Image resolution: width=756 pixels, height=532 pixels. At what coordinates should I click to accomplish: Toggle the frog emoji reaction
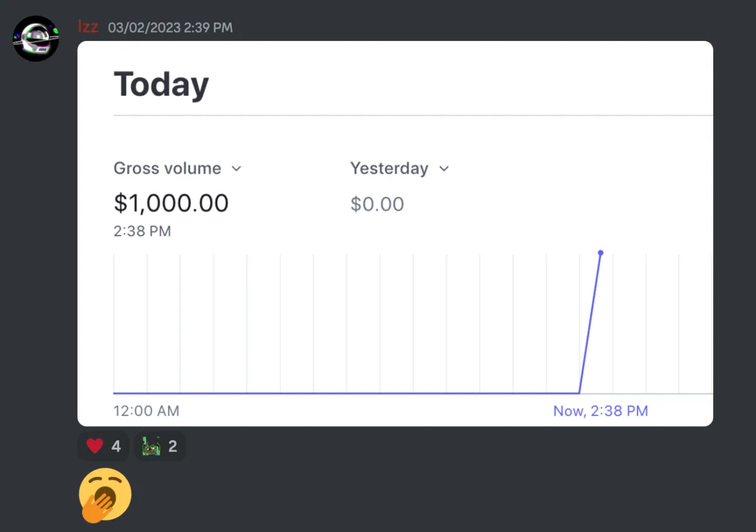[160, 446]
